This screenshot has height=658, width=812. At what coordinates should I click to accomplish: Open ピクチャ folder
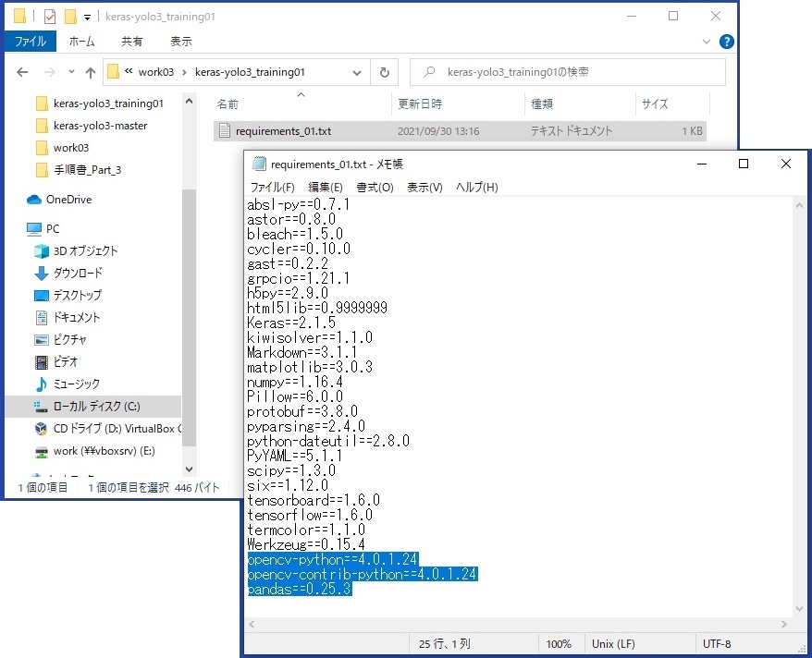pyautogui.click(x=70, y=340)
